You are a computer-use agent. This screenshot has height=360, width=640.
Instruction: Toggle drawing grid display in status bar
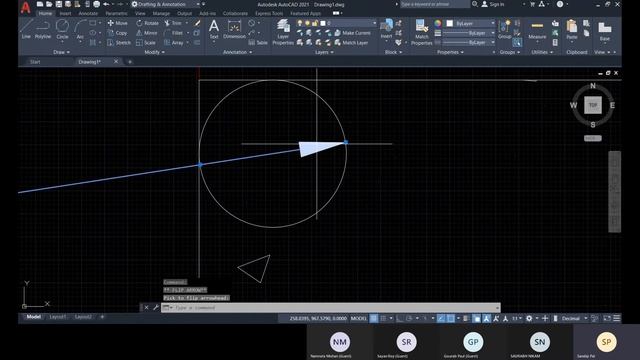(x=373, y=318)
